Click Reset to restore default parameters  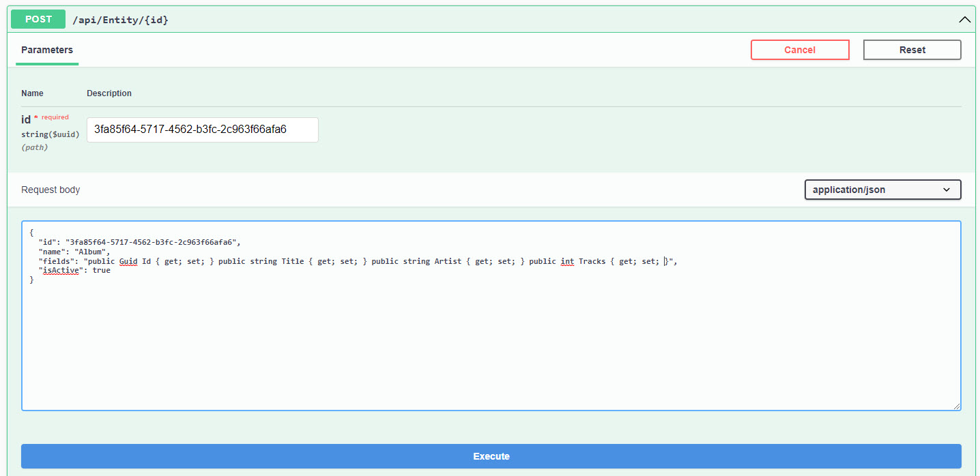pos(912,49)
